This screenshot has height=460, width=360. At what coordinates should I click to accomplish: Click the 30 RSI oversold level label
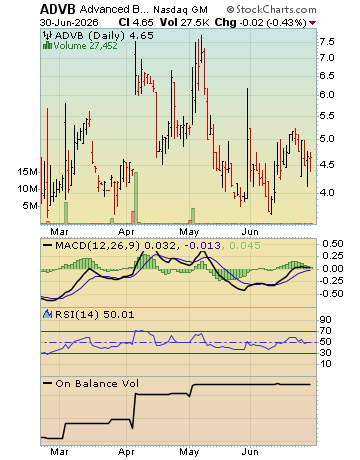[326, 353]
